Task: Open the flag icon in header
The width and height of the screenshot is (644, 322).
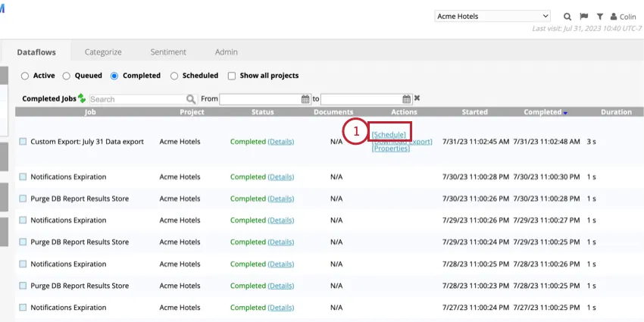Action: click(x=583, y=16)
